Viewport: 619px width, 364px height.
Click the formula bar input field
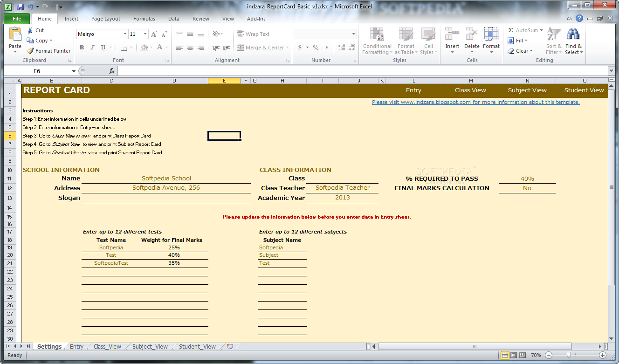click(x=363, y=71)
